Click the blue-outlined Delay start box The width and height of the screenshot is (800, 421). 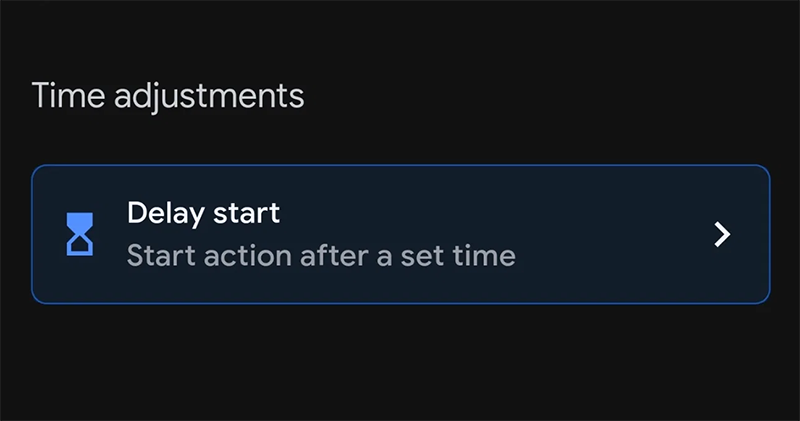coord(401,234)
